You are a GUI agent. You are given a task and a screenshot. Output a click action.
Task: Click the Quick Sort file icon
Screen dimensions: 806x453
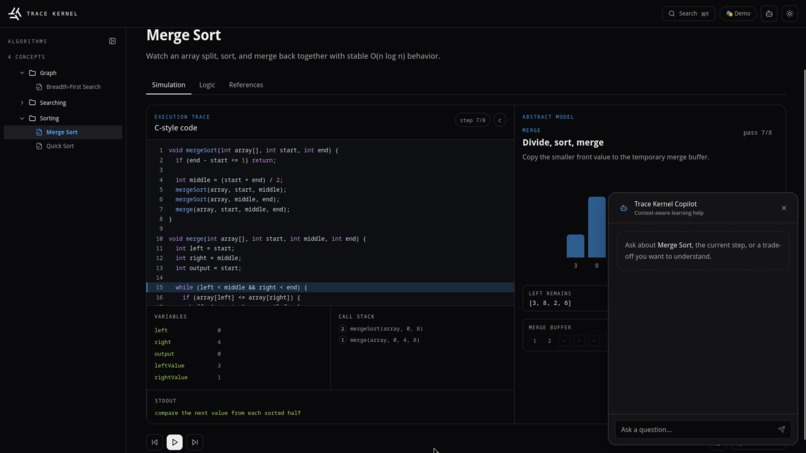click(x=39, y=146)
